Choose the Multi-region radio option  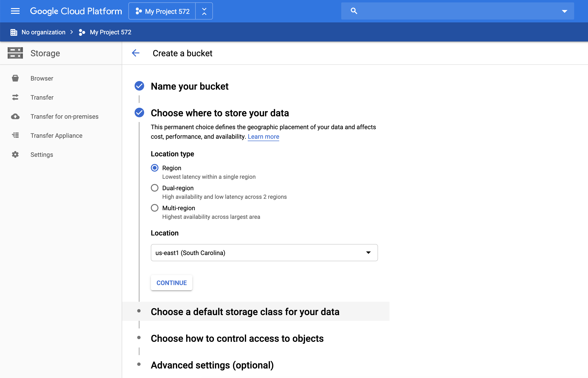click(x=155, y=208)
